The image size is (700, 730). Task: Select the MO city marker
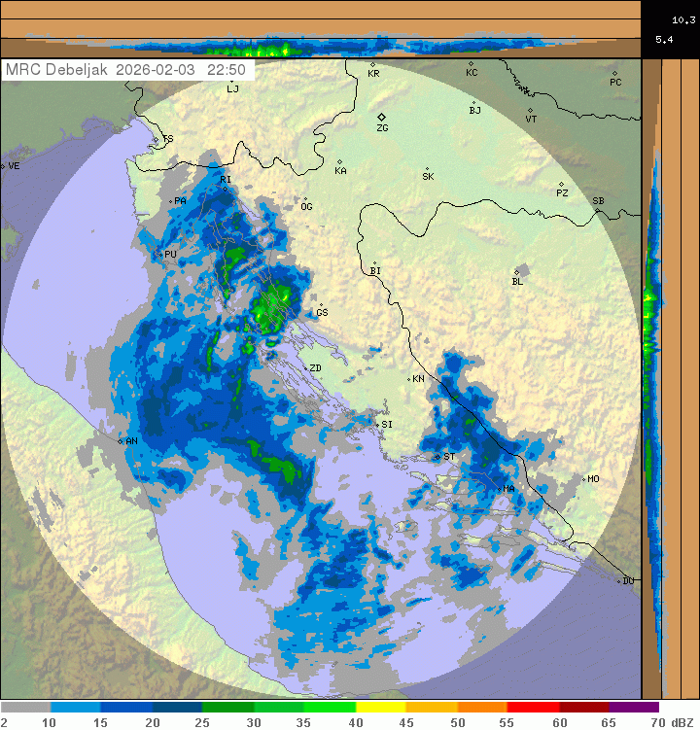pos(583,478)
